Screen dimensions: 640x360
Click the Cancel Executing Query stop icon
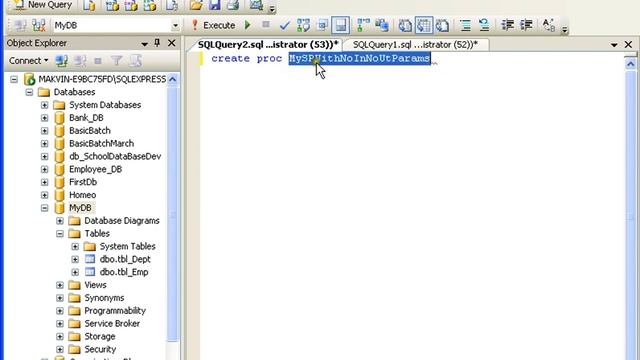pyautogui.click(x=266, y=25)
